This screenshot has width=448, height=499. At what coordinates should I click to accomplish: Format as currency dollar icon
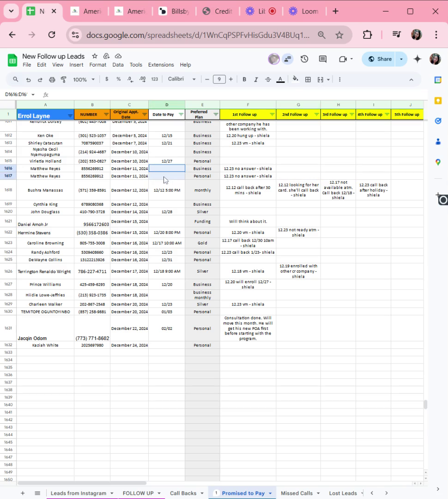coord(107,79)
